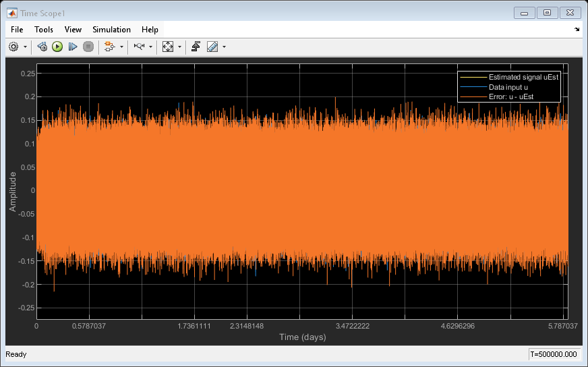
Task: Open the Tools menu
Action: (x=44, y=30)
